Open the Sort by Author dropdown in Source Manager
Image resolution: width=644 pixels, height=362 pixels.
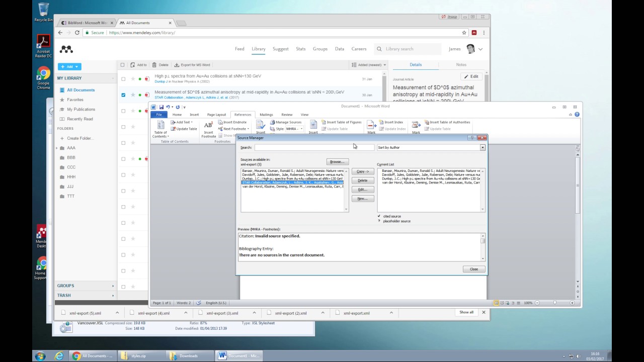pos(482,147)
